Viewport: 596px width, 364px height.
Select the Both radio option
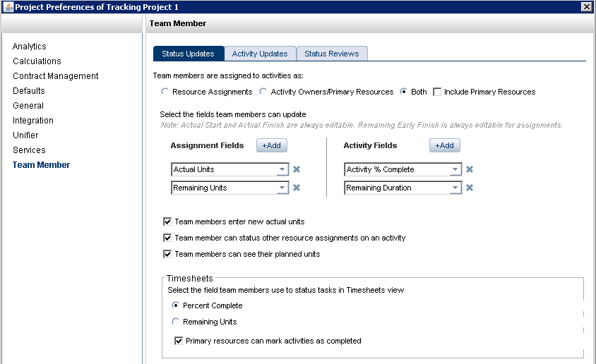pyautogui.click(x=403, y=92)
